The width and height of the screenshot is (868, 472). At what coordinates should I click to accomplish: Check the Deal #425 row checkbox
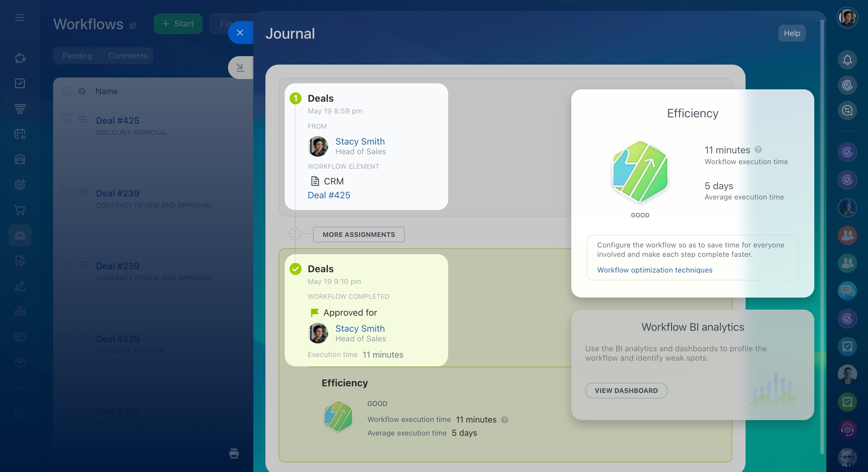pyautogui.click(x=66, y=118)
